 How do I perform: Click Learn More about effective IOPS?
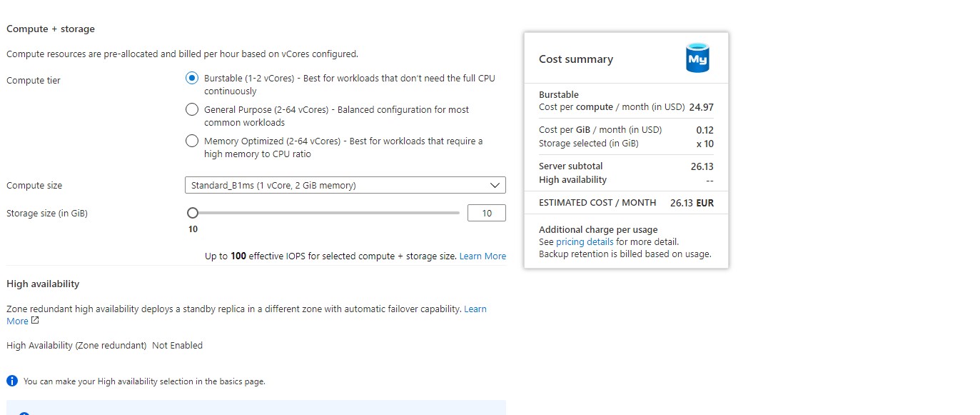point(483,256)
